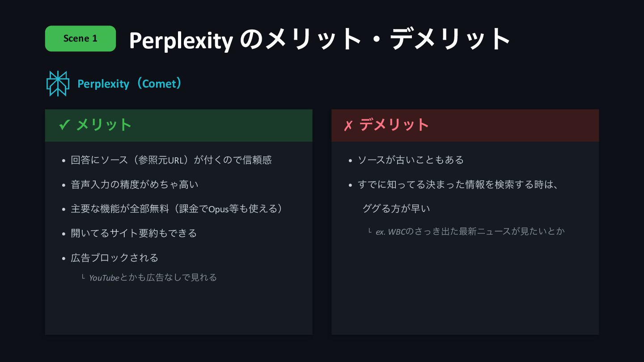Image resolution: width=644 pixels, height=362 pixels.
Task: Click the 開いてるサイト要約もできる bullet
Action: [x=134, y=233]
